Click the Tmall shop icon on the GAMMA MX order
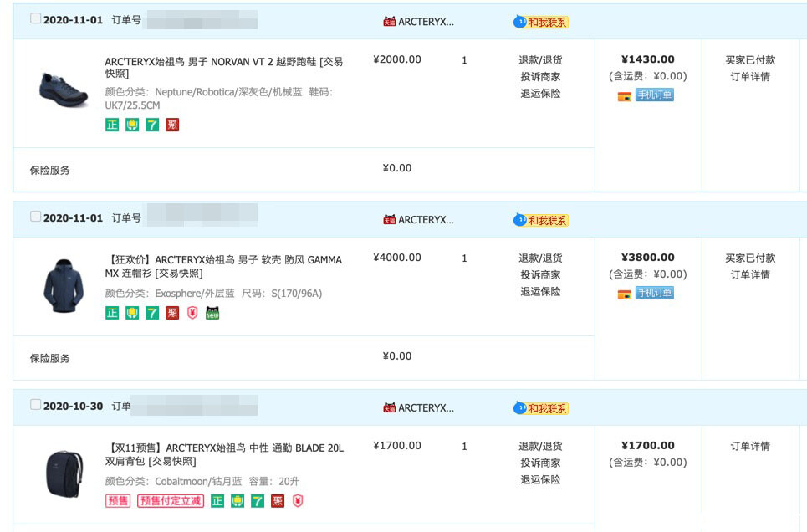The height and width of the screenshot is (532, 807). tap(390, 220)
